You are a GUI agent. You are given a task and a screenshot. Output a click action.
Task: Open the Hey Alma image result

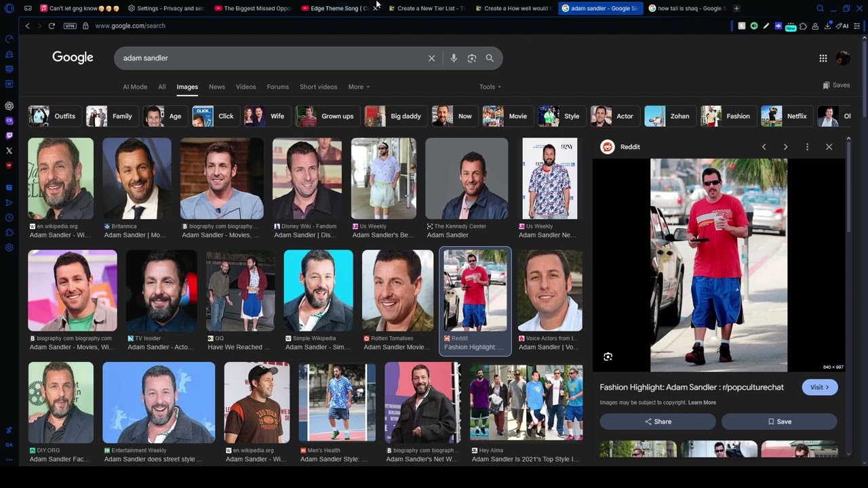point(526,403)
